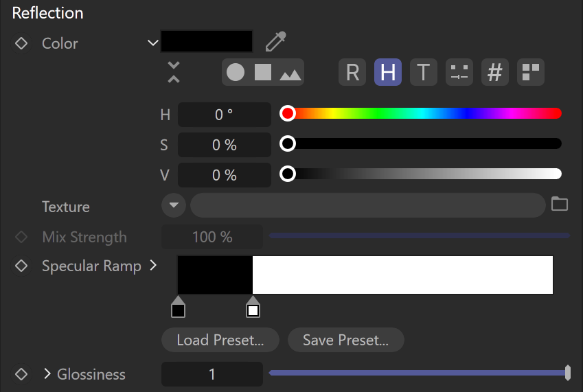Open the color mixer mode
This screenshot has width=583, height=392.
(459, 72)
